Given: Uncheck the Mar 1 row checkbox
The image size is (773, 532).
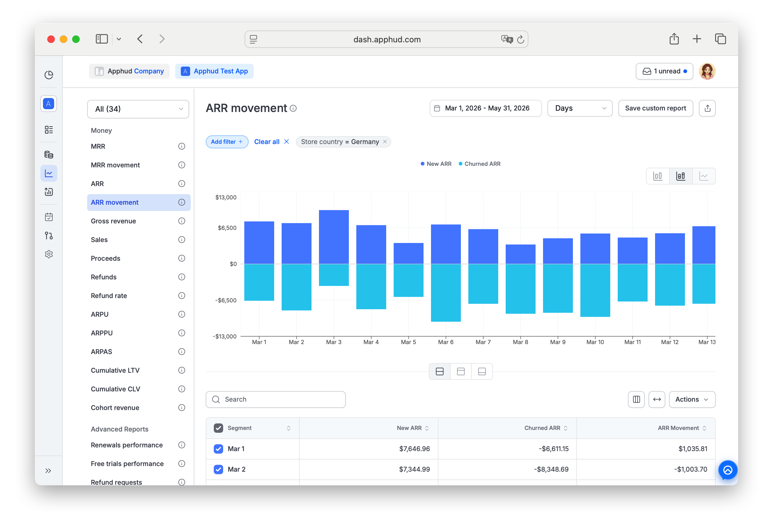Looking at the screenshot, I should point(218,449).
